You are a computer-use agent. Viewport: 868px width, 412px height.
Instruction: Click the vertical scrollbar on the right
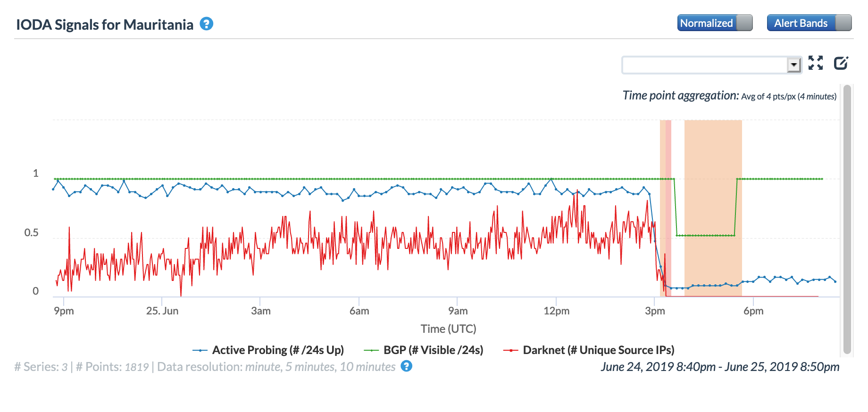click(847, 219)
